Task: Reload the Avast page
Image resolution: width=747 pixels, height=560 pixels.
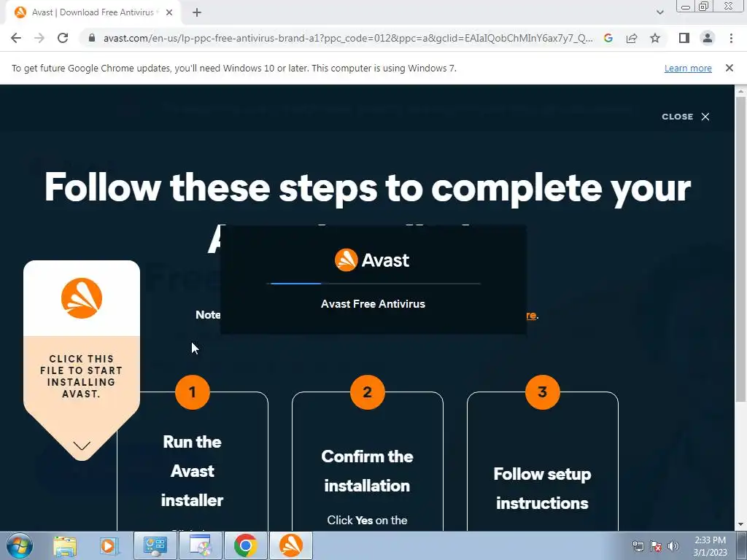Action: (x=63, y=38)
